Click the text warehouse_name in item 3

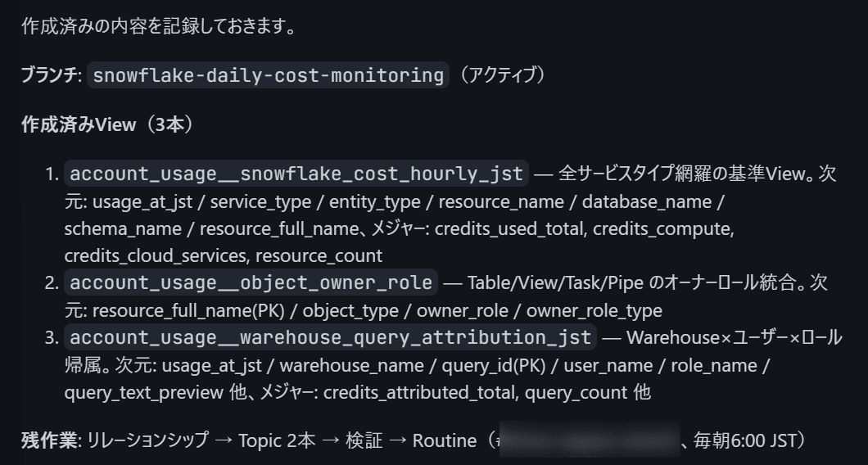click(351, 365)
